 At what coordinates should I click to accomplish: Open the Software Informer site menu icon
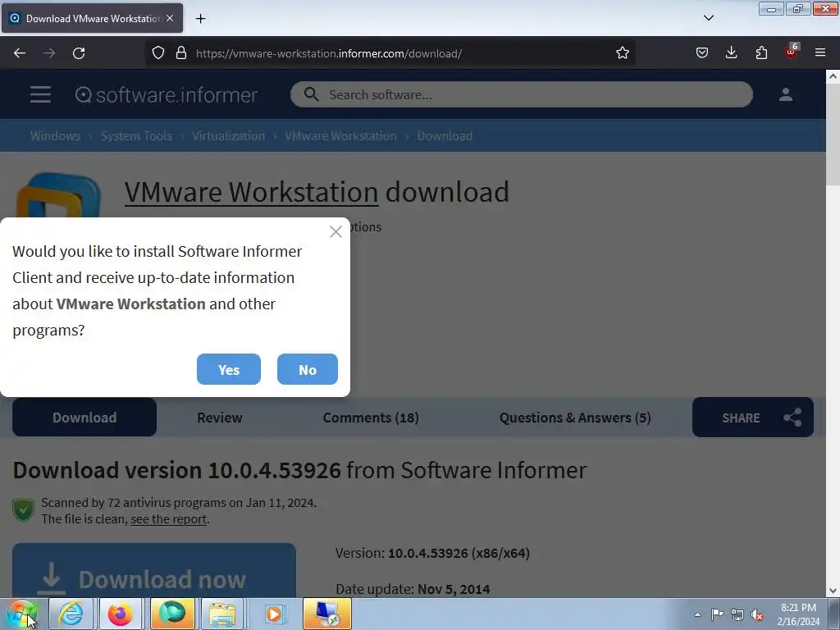(x=41, y=95)
